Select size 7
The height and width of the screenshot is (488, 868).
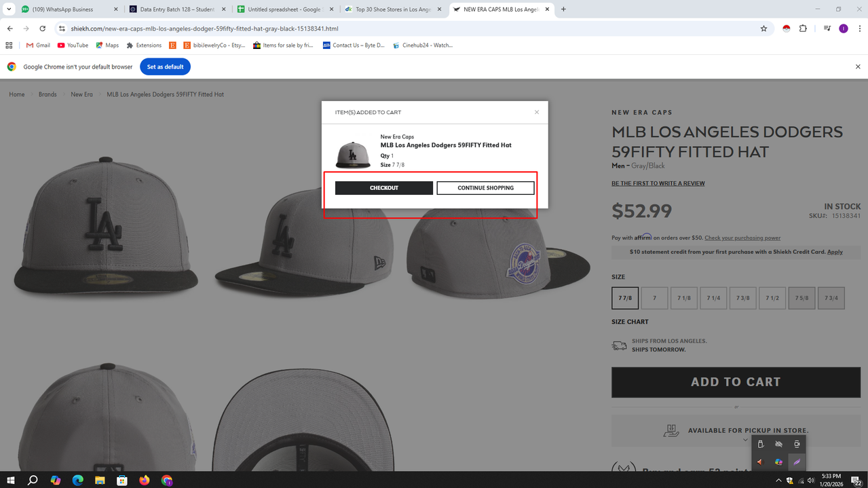[654, 298]
